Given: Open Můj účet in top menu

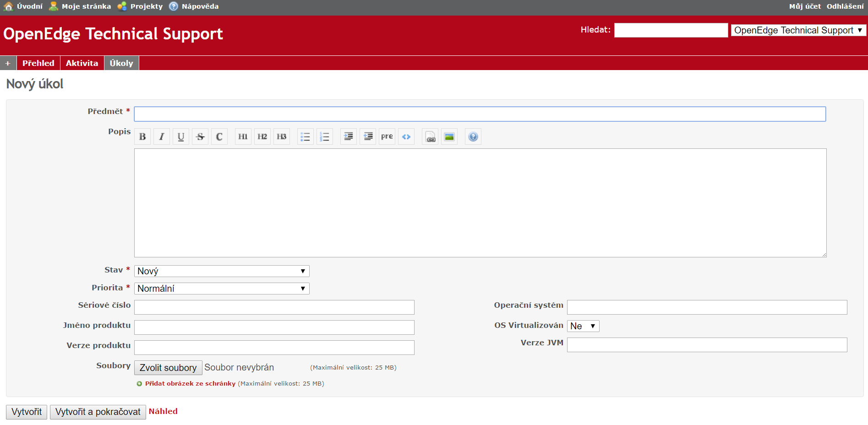Looking at the screenshot, I should [805, 6].
